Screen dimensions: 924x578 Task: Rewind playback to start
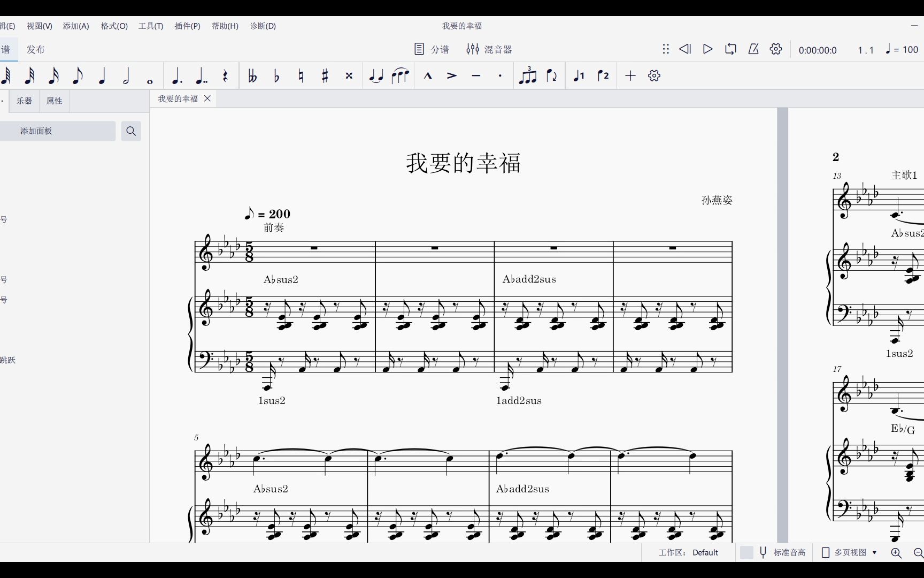point(685,49)
